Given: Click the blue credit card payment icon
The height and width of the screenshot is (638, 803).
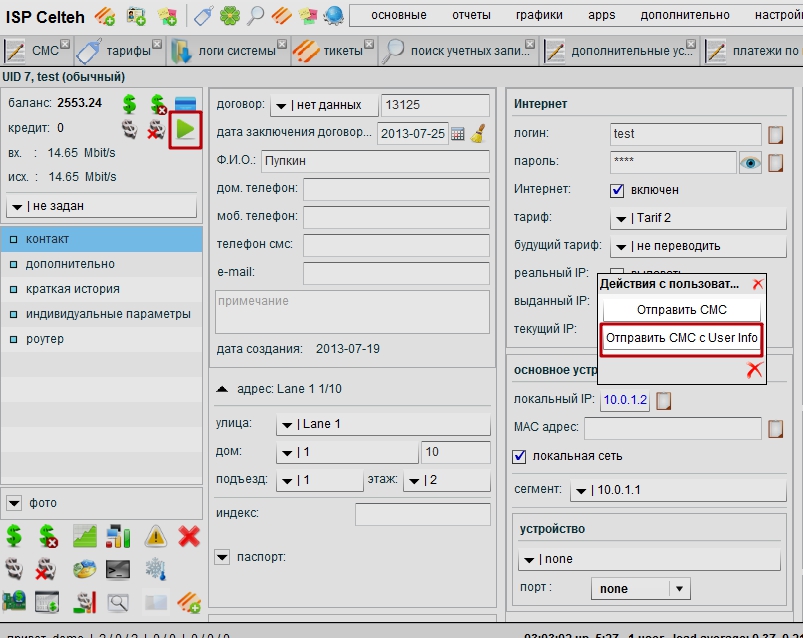Looking at the screenshot, I should (185, 104).
